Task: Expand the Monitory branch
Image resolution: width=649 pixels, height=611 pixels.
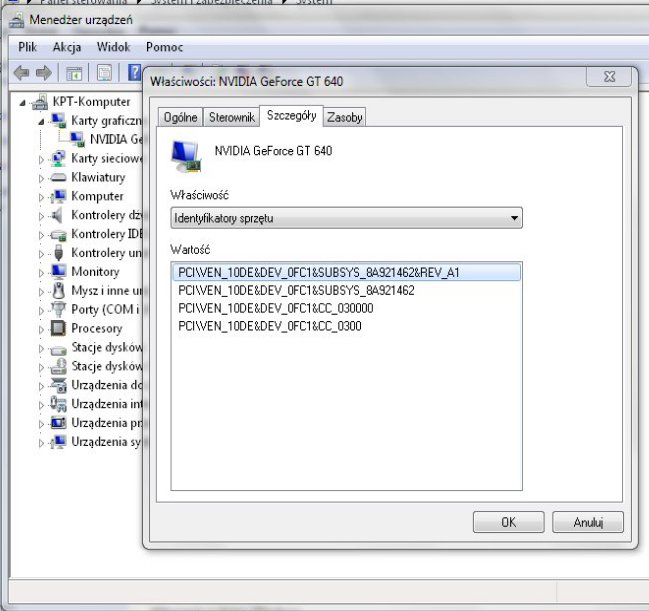Action: click(x=41, y=273)
